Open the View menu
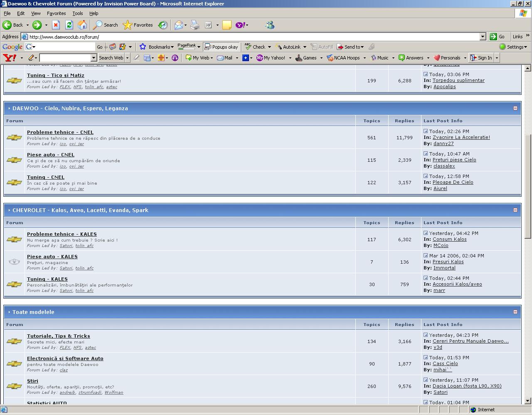The height and width of the screenshot is (415, 532). tap(36, 13)
